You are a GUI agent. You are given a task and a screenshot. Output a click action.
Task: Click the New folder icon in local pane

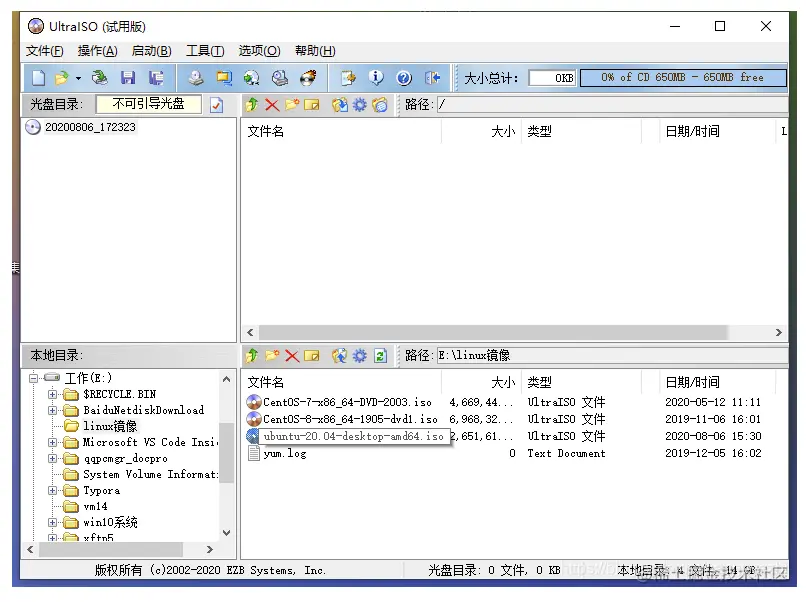271,356
